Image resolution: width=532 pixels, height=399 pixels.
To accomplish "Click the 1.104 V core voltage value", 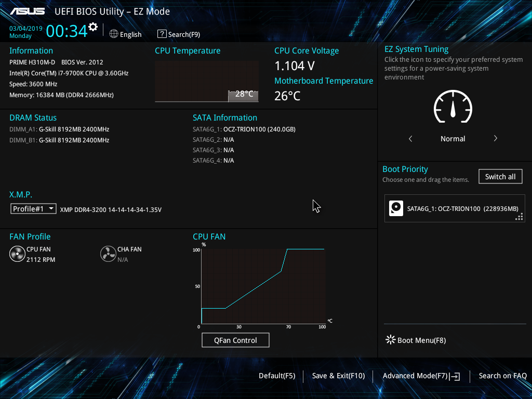I will coord(295,66).
